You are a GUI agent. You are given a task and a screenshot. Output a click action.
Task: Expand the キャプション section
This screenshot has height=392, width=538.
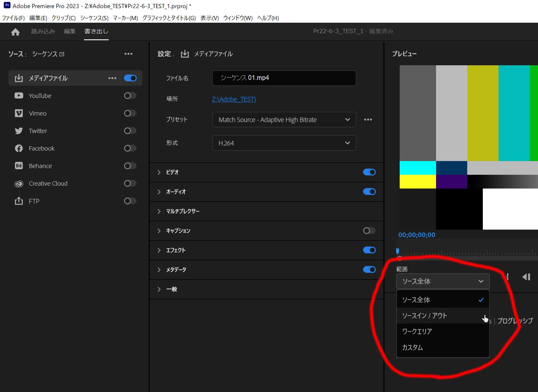tap(159, 231)
